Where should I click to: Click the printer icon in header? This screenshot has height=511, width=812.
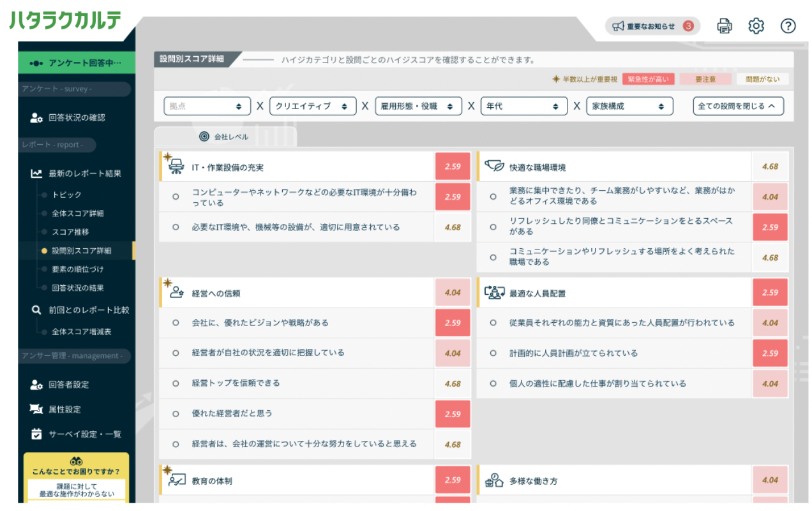pos(724,26)
